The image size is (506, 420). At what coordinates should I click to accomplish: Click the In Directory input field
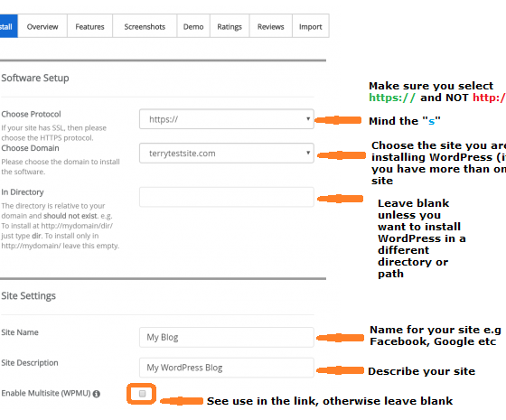click(227, 197)
